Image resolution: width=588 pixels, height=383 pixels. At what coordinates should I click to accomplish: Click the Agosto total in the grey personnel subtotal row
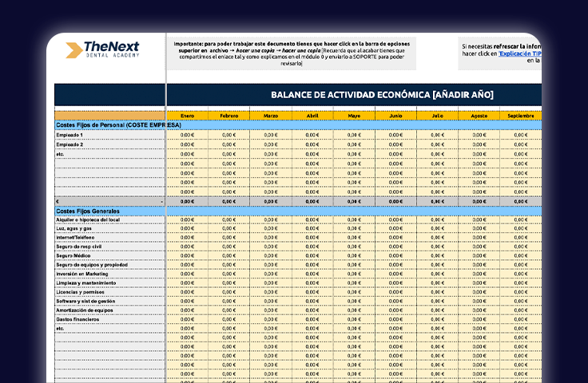(479, 201)
